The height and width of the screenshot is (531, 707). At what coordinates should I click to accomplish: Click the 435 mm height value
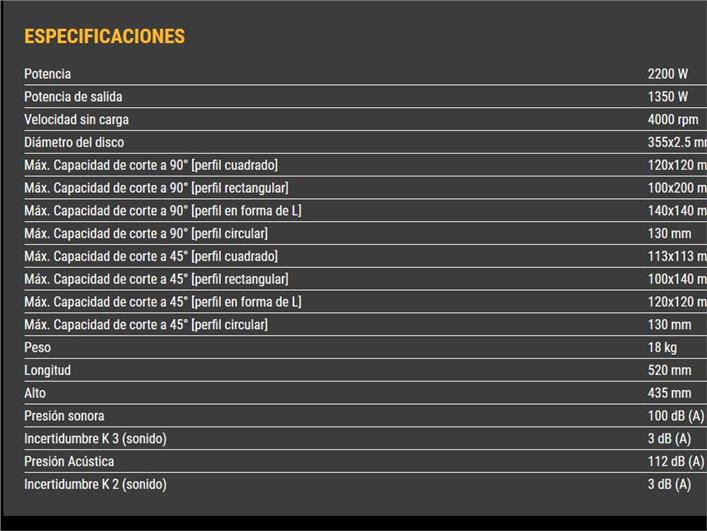(669, 393)
